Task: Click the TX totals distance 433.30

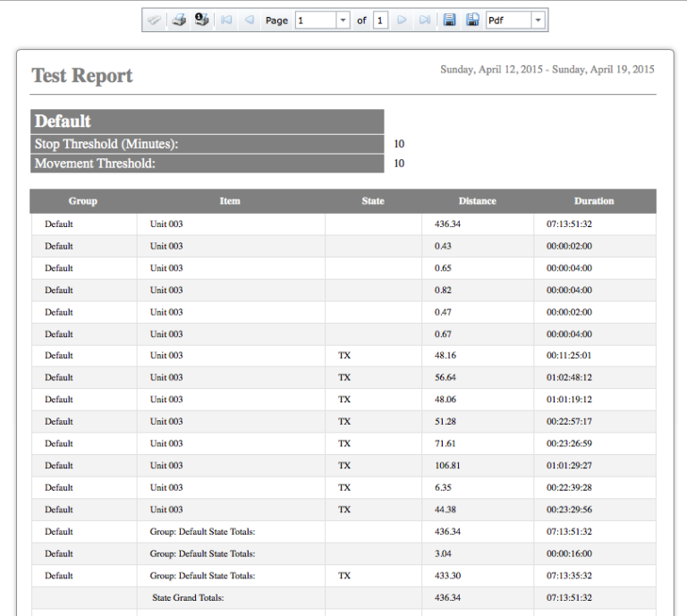Action: click(447, 575)
